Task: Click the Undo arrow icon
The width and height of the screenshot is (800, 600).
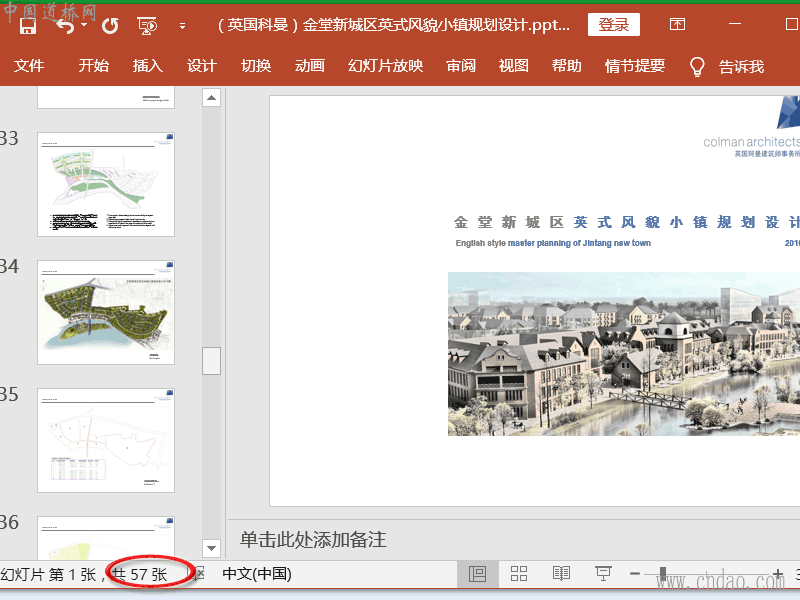Action: [65, 25]
